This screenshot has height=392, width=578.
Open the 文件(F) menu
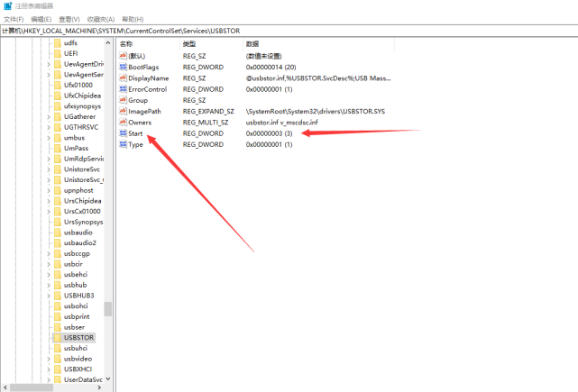pos(13,19)
